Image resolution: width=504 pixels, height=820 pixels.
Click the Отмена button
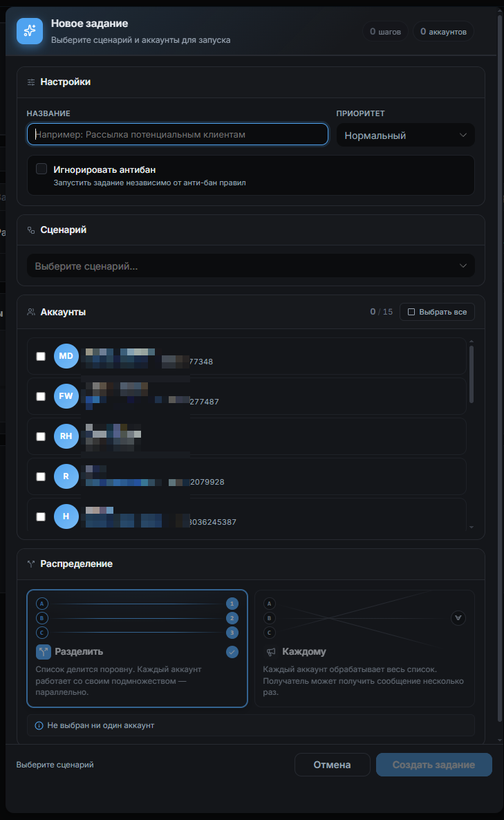(333, 765)
